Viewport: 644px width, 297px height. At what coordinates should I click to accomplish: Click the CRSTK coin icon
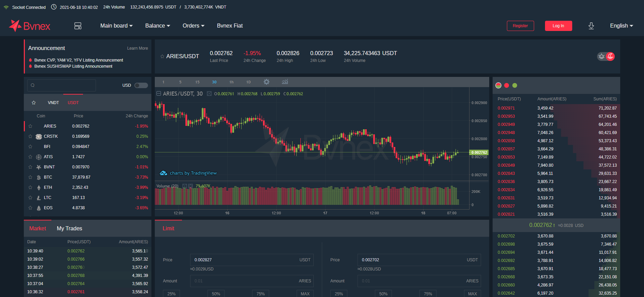[x=39, y=136]
